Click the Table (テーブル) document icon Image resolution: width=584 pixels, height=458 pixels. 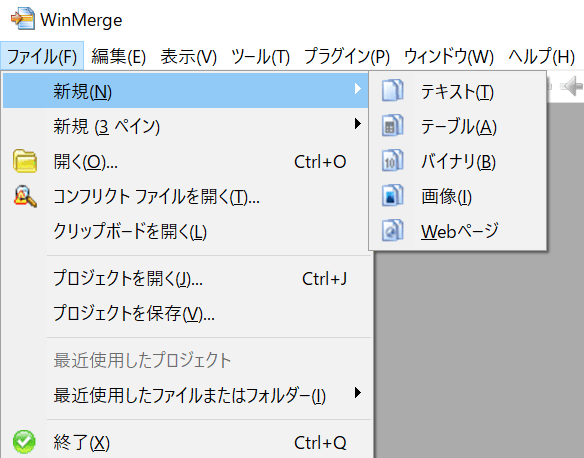[x=393, y=125]
